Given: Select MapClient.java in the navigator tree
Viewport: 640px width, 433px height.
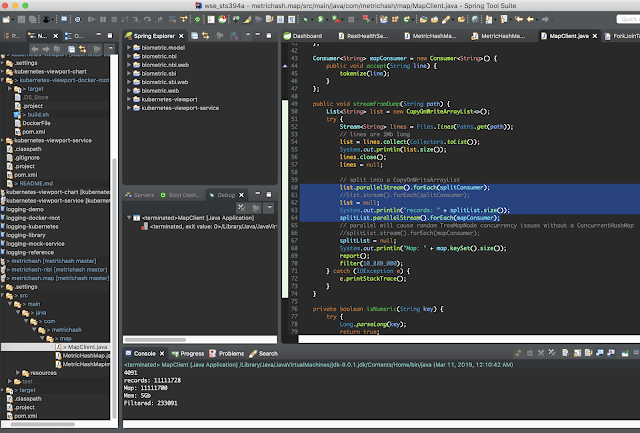Looking at the screenshot, I should point(86,345).
